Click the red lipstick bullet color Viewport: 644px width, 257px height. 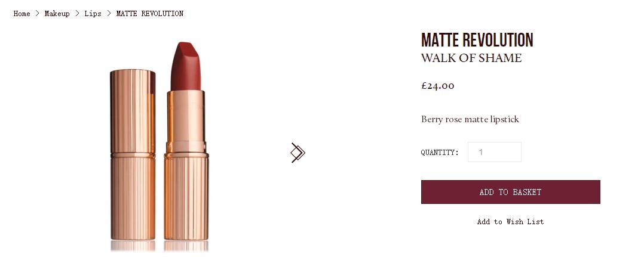pyautogui.click(x=186, y=66)
